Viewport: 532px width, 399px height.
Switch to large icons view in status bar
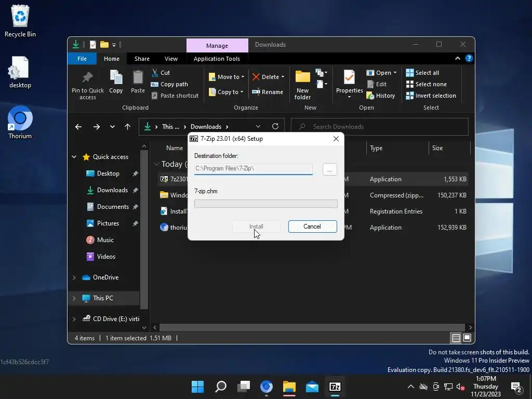(x=467, y=338)
